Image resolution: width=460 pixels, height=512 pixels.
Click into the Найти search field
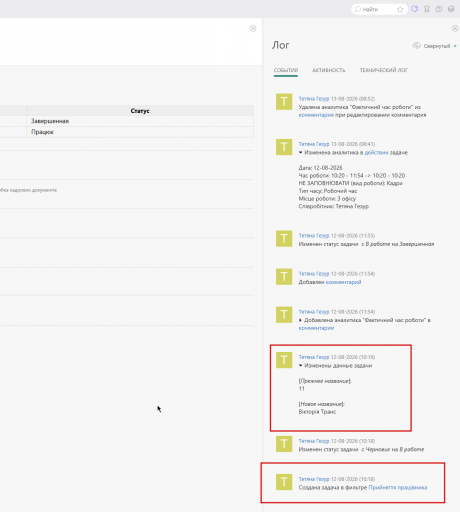click(378, 9)
